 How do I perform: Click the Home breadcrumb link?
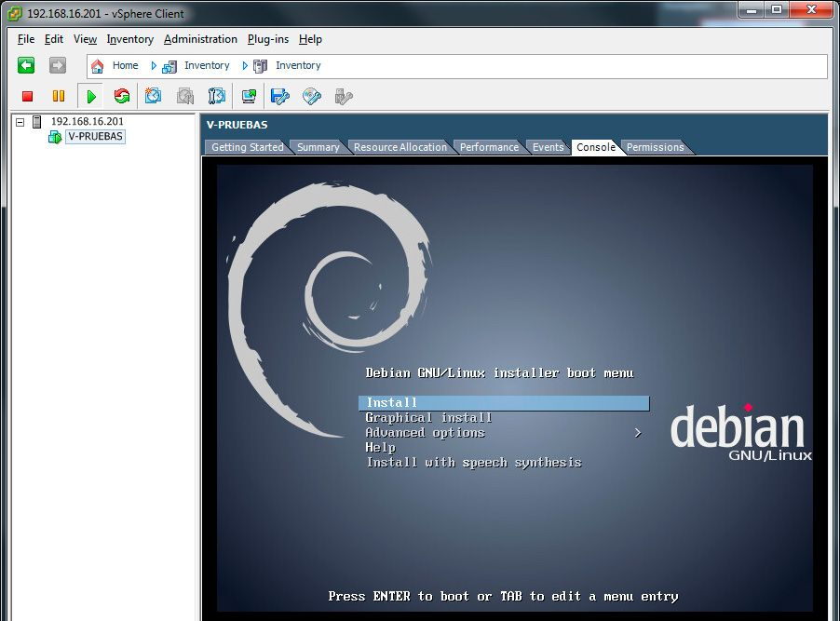point(126,65)
